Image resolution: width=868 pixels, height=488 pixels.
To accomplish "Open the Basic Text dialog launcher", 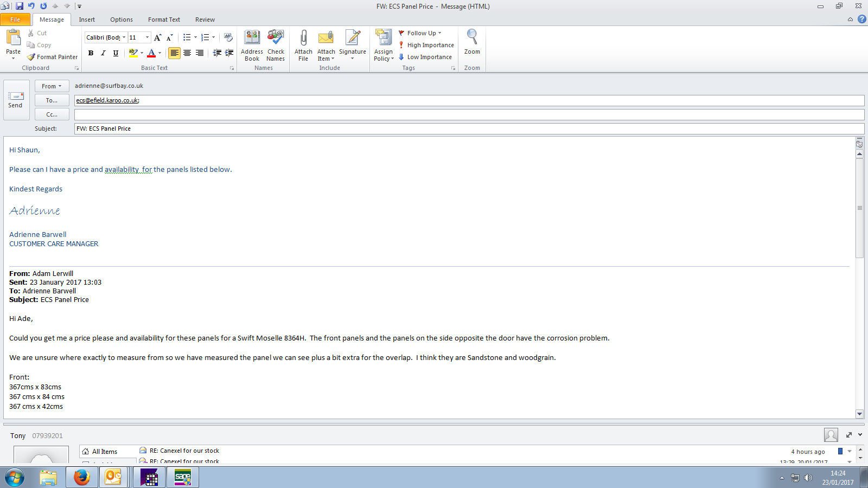I will click(x=232, y=68).
